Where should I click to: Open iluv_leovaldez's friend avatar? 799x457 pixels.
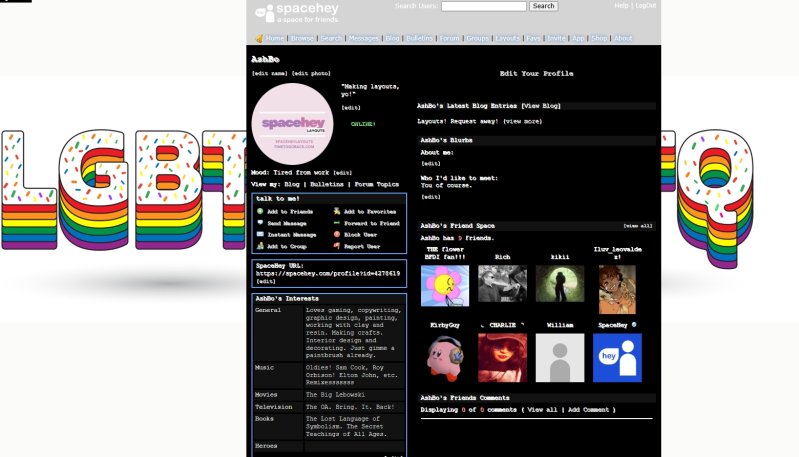click(617, 289)
